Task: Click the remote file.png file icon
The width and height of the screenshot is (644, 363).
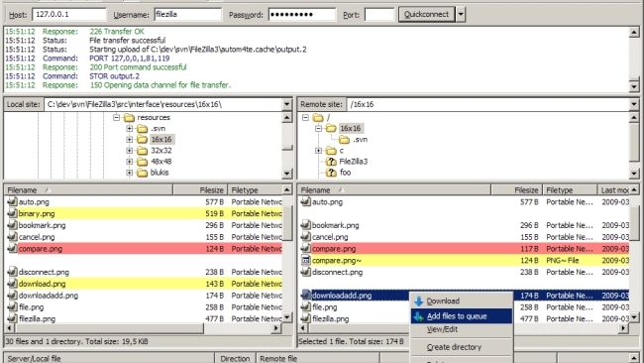Action: 305,307
